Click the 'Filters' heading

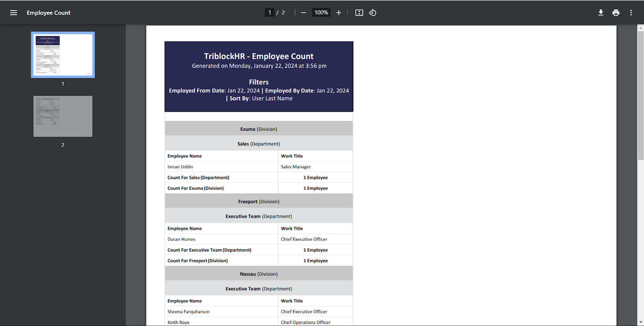(259, 82)
